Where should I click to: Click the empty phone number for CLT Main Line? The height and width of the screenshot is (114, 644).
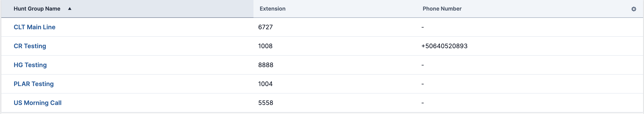tap(423, 27)
